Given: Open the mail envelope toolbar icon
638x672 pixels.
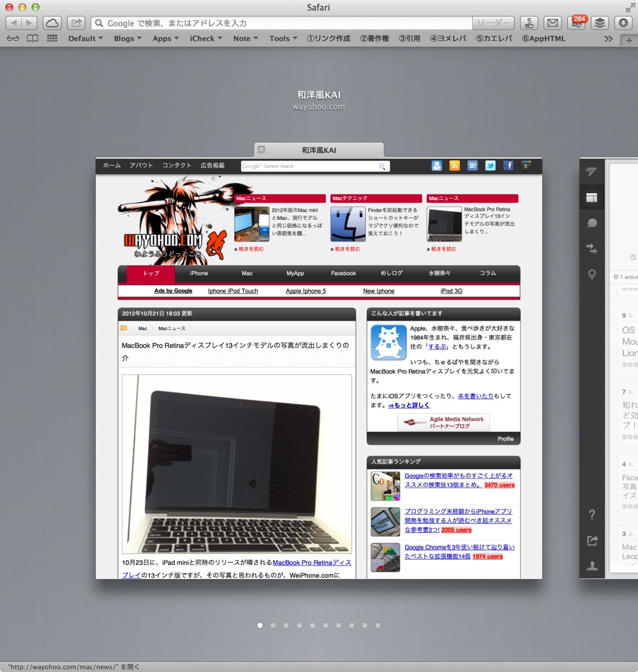Looking at the screenshot, I should pos(553,23).
